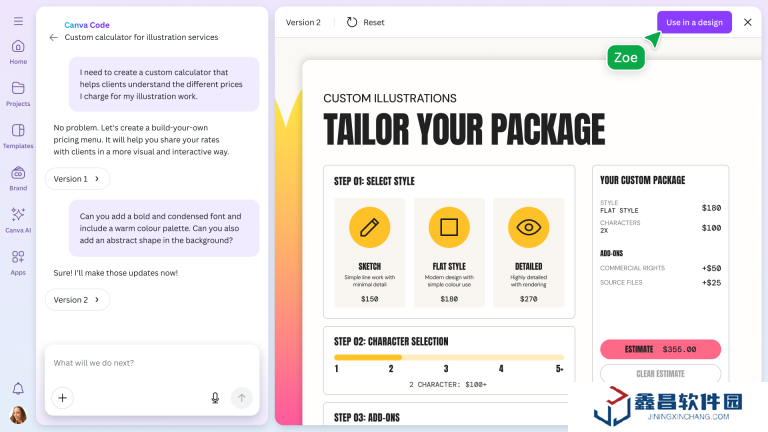Open Brand kit icon
Screen dimensions: 768x432
click(18, 178)
